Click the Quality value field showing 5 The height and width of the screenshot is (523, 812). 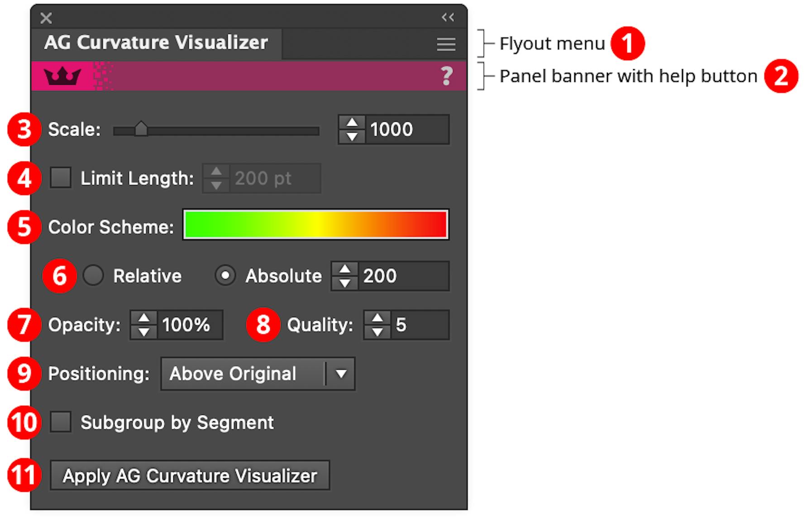click(x=421, y=325)
